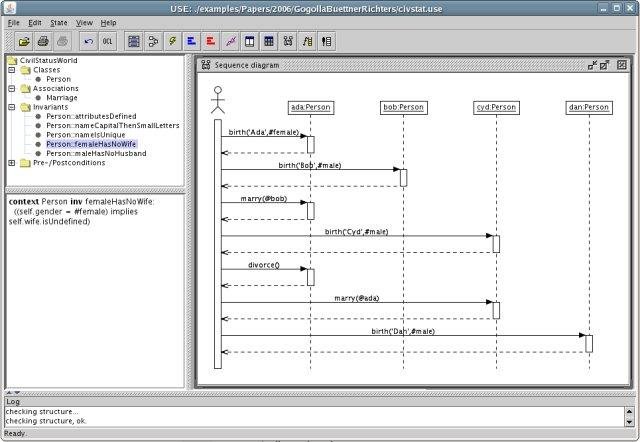Open the View menu

click(84, 23)
